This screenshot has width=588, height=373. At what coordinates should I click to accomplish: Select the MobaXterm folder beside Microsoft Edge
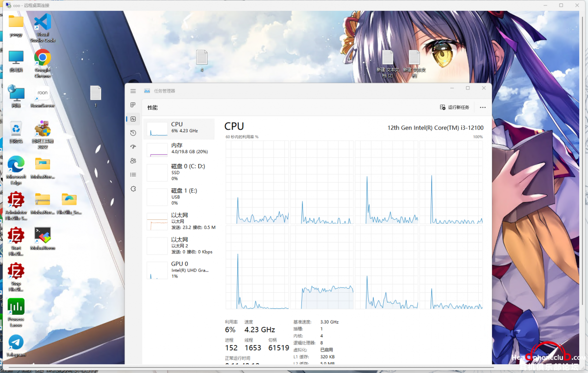point(43,168)
